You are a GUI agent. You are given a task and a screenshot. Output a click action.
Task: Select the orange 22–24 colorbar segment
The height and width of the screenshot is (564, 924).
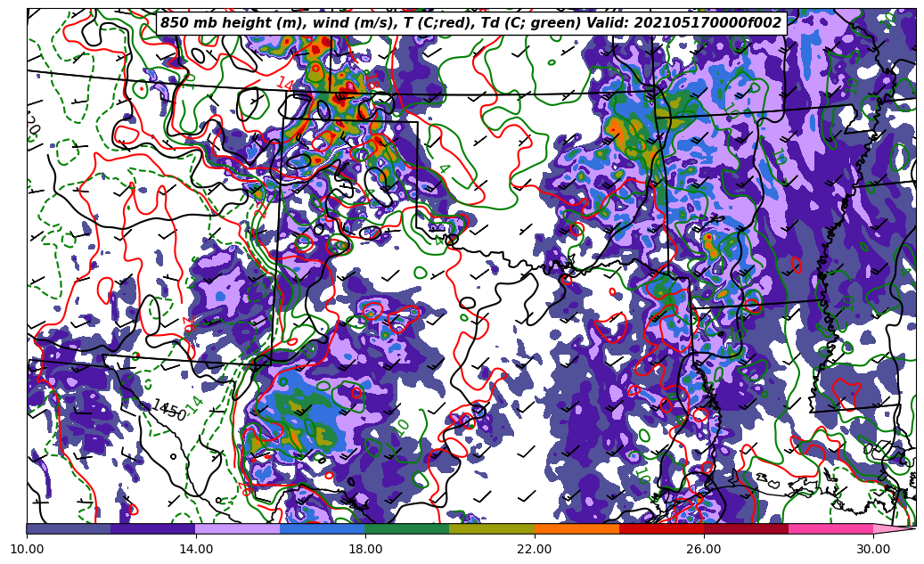click(x=576, y=528)
